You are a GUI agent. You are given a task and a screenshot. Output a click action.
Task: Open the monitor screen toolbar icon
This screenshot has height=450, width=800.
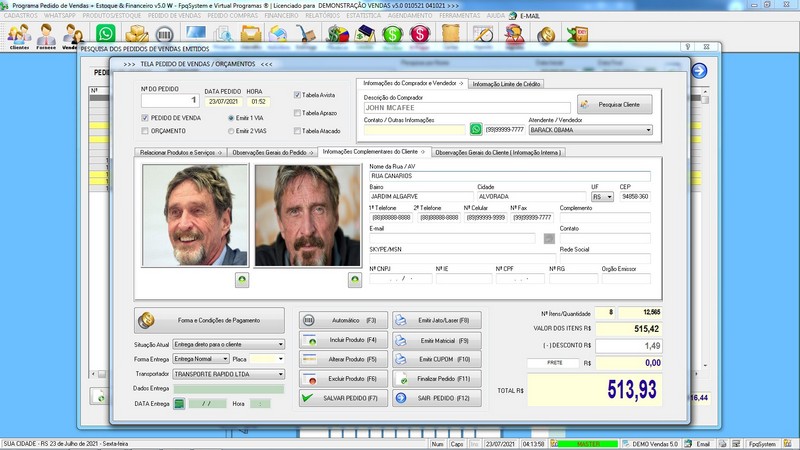[x=195, y=33]
